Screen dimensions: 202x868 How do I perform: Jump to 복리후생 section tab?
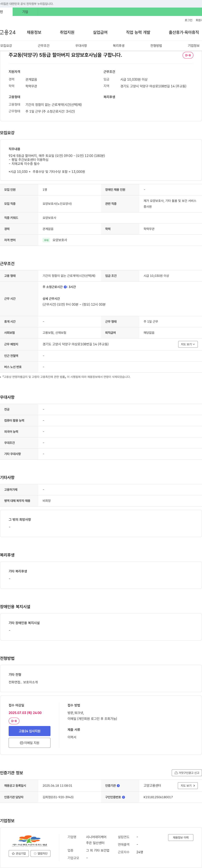tap(118, 46)
